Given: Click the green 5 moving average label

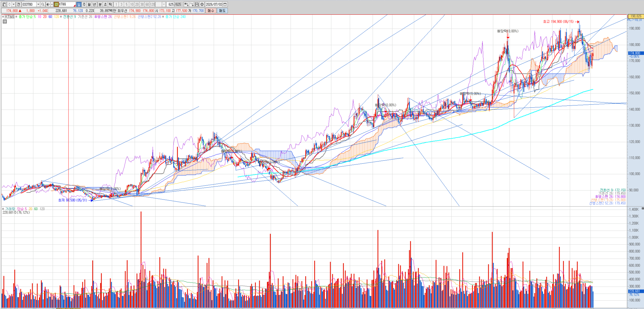Looking at the screenshot, I should tap(34, 17).
